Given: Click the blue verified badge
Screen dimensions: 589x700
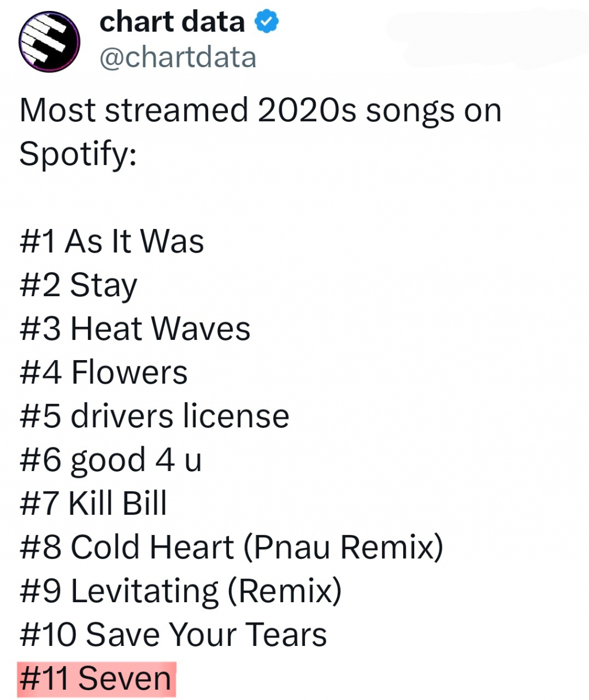Looking at the screenshot, I should pos(266,22).
